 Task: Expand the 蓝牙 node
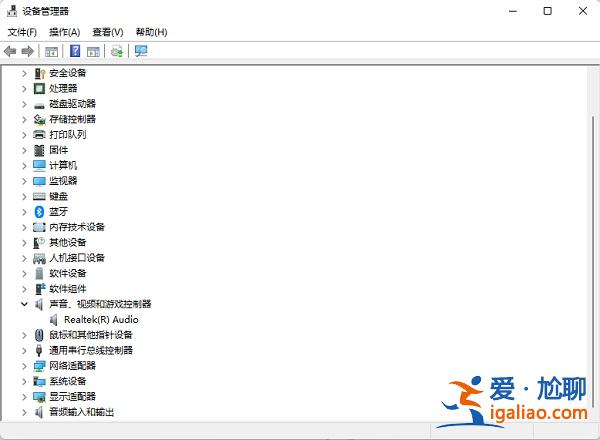coord(24,212)
